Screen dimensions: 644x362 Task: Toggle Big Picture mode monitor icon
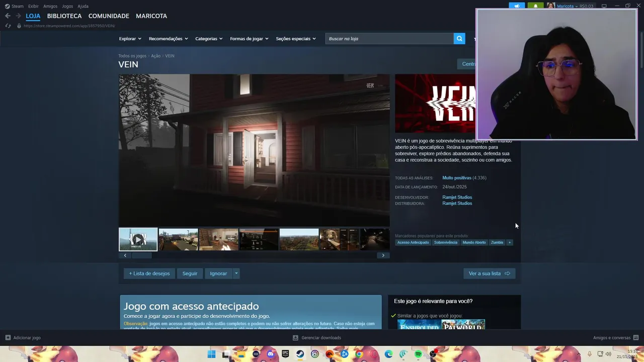(604, 6)
